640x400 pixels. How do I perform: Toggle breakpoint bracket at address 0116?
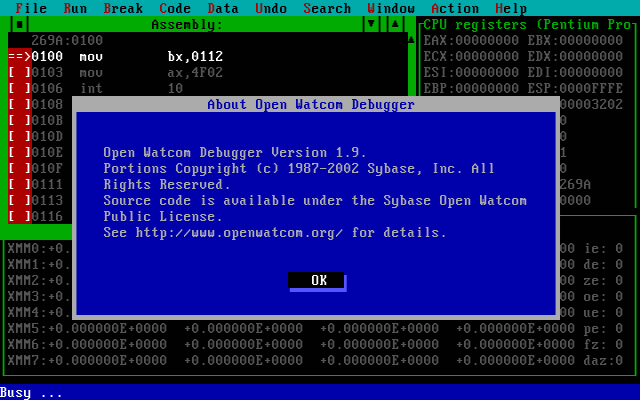pos(20,216)
